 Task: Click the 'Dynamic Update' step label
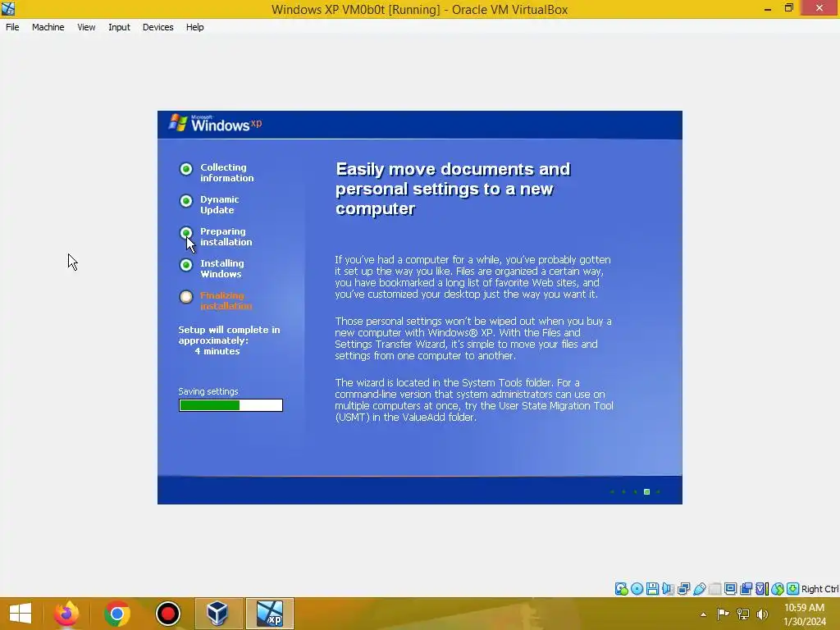click(x=220, y=204)
